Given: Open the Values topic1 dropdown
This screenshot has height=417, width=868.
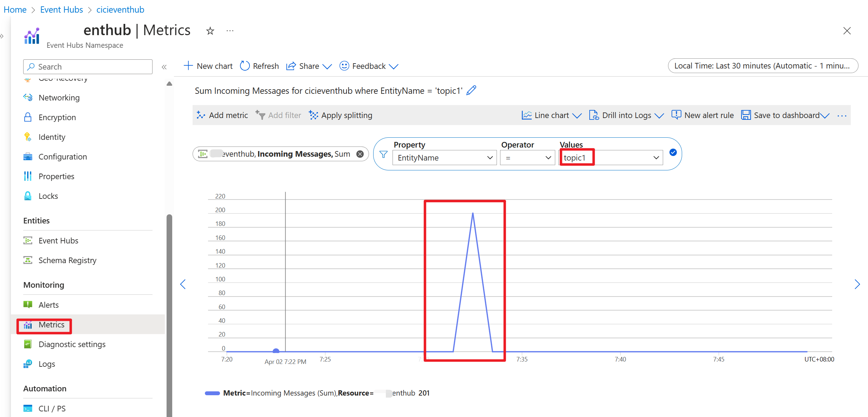Looking at the screenshot, I should [x=611, y=158].
